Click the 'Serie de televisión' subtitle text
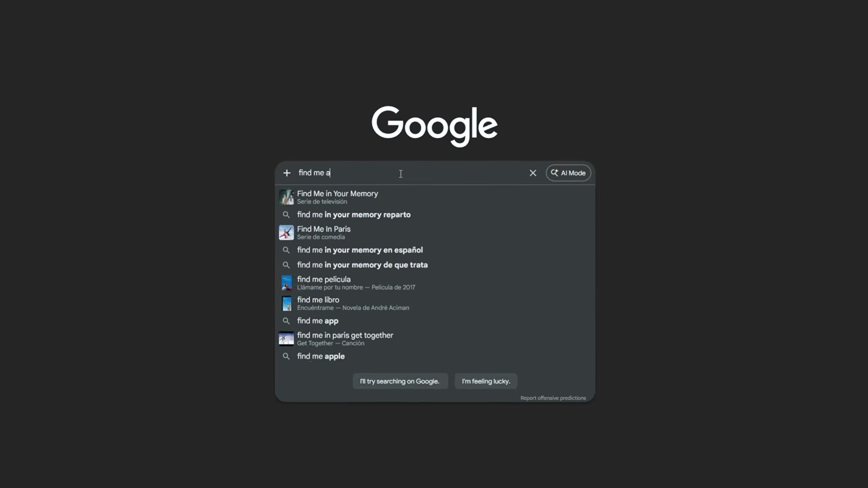This screenshot has width=868, height=488. coord(322,202)
